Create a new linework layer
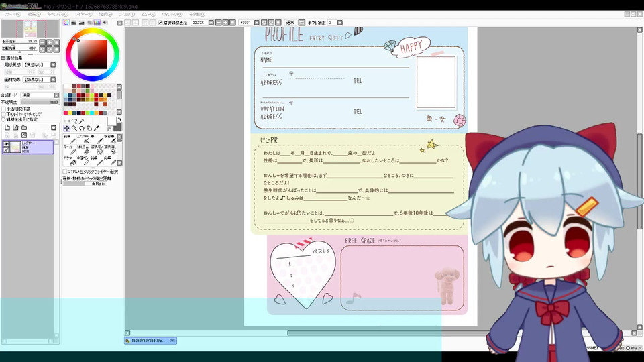The image size is (644, 362). [15, 127]
